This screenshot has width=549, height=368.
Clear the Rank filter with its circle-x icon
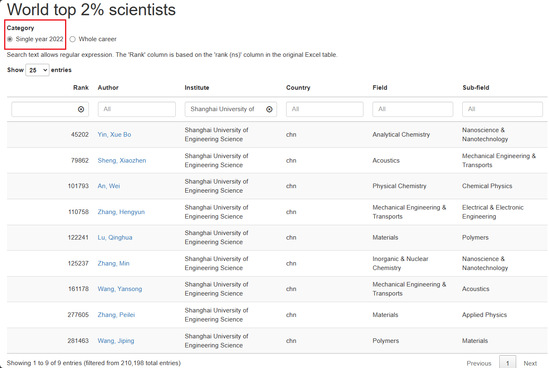pyautogui.click(x=81, y=109)
